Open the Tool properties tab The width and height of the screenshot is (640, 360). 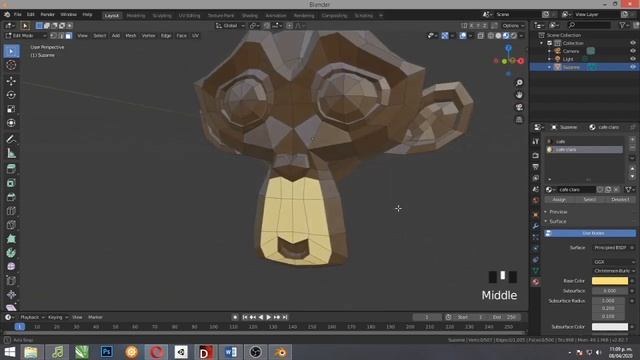point(536,141)
